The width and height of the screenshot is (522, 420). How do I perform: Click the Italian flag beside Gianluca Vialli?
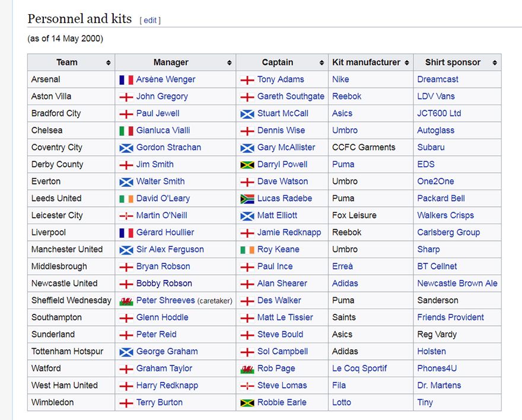126,131
